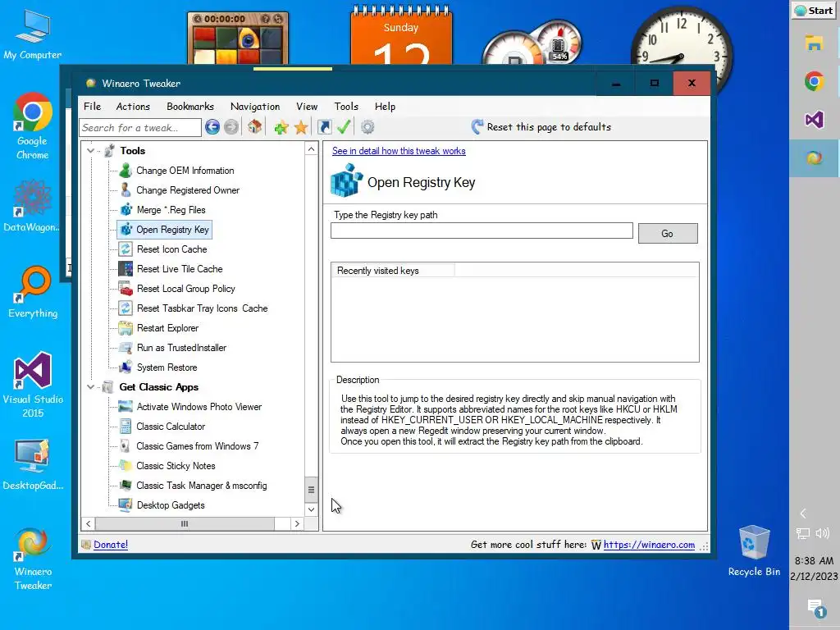The width and height of the screenshot is (840, 630).
Task: Open the View menu
Action: [307, 106]
